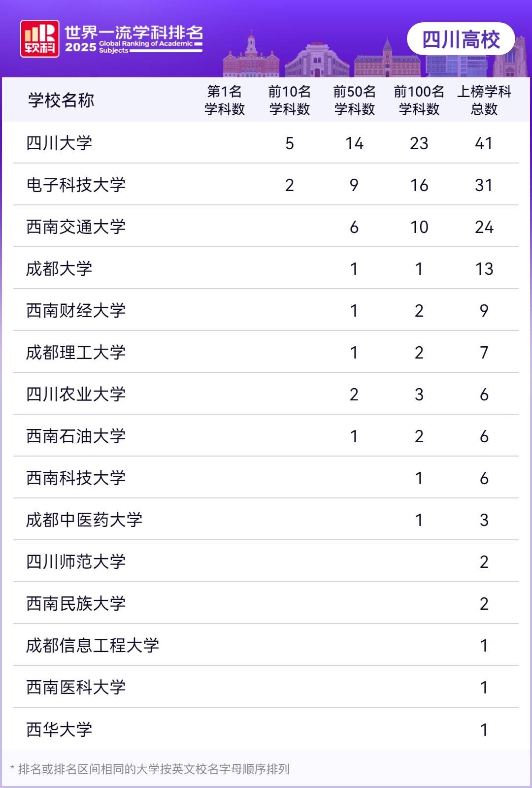Click the footnote about alphabetical ordering
Image resolution: width=532 pixels, height=788 pixels.
(x=150, y=769)
